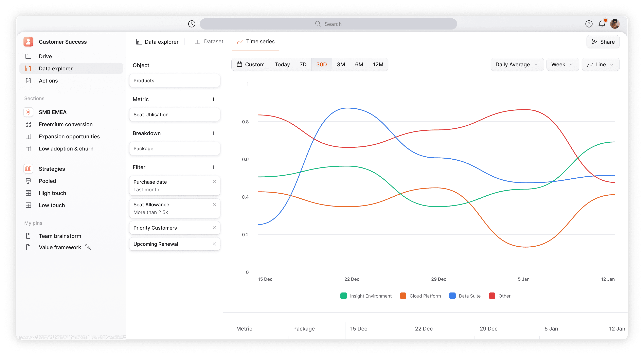The height and width of the screenshot is (356, 644).
Task: Open the Seat Utilisation metric selector
Action: [175, 114]
